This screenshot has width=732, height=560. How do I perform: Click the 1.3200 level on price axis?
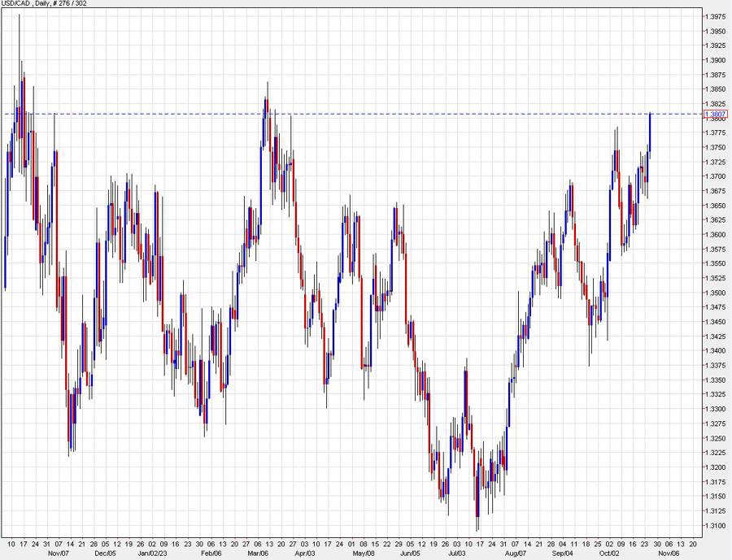(717, 467)
